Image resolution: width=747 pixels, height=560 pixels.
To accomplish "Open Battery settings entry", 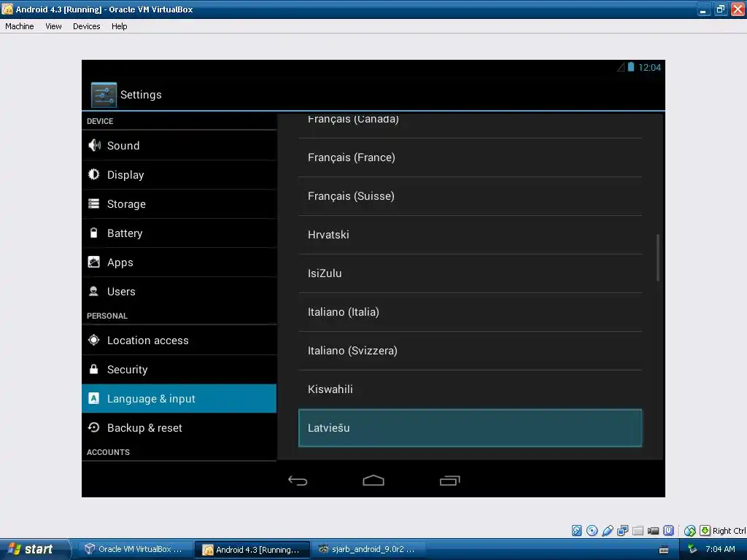I will click(x=179, y=233).
